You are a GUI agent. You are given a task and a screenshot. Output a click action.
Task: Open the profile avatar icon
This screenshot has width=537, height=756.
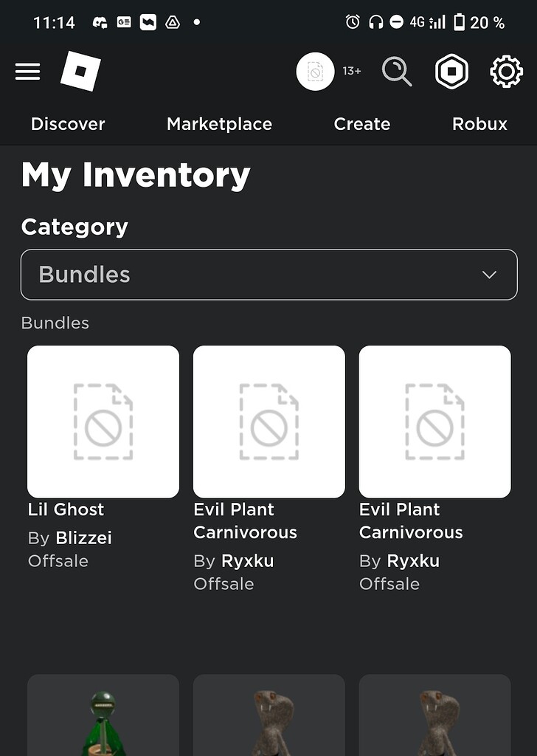pyautogui.click(x=316, y=72)
